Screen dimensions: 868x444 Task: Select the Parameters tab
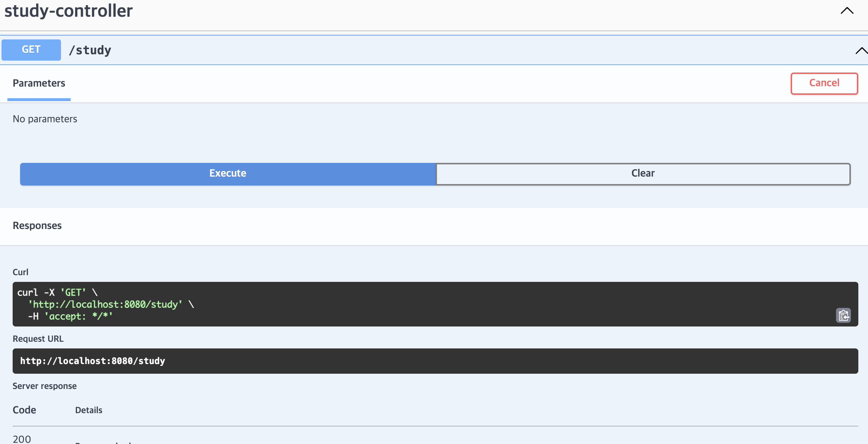point(39,83)
